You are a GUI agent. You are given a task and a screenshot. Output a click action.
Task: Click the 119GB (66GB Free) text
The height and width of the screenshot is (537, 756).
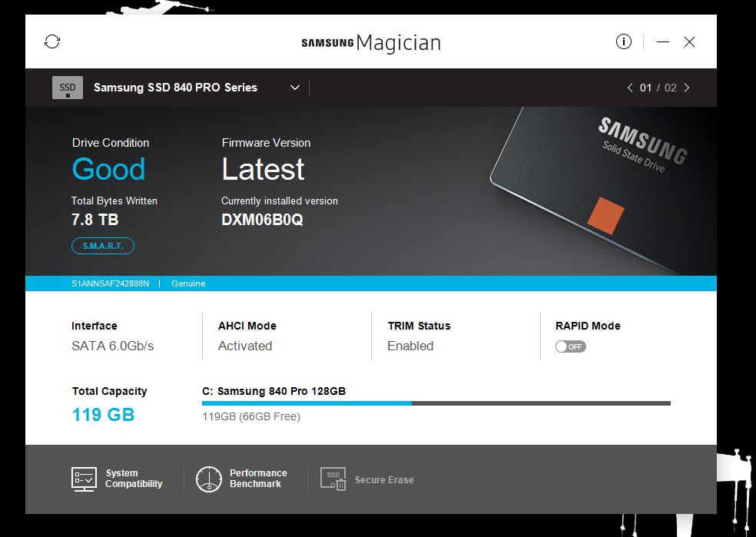click(251, 416)
